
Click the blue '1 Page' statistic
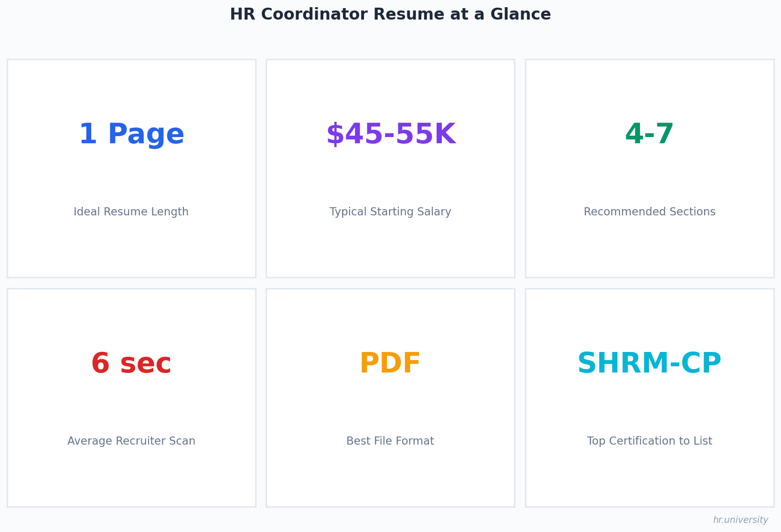(x=131, y=135)
